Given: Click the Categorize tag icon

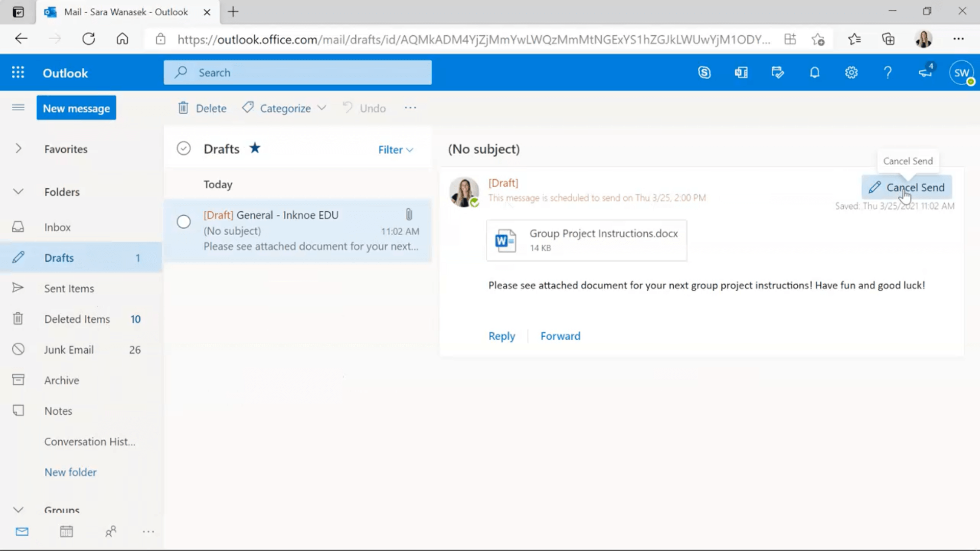Looking at the screenshot, I should [249, 108].
